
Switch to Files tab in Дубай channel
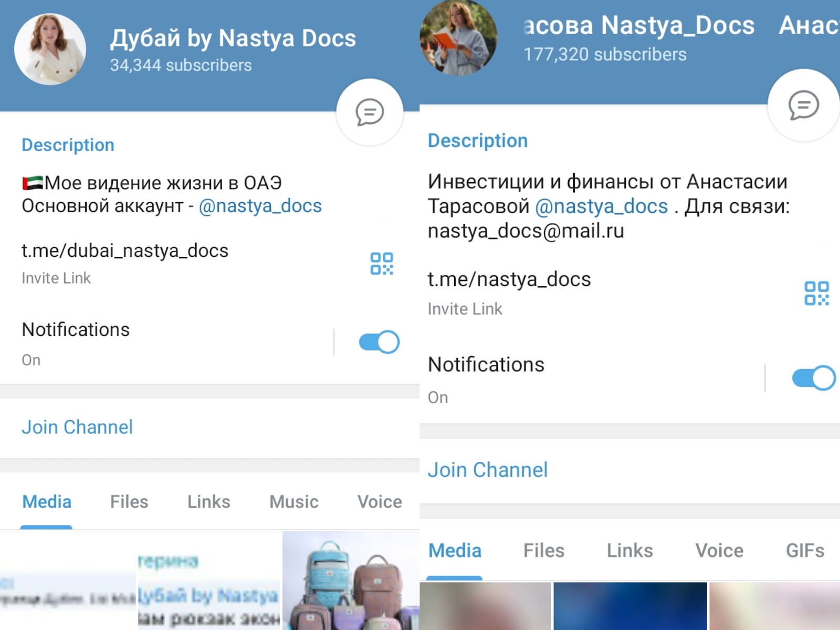tap(129, 502)
